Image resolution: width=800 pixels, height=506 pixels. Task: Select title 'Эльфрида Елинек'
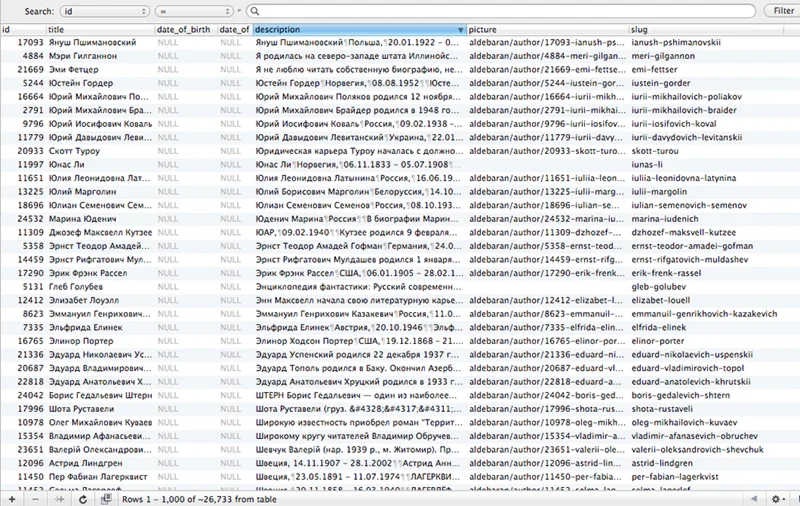[86, 327]
